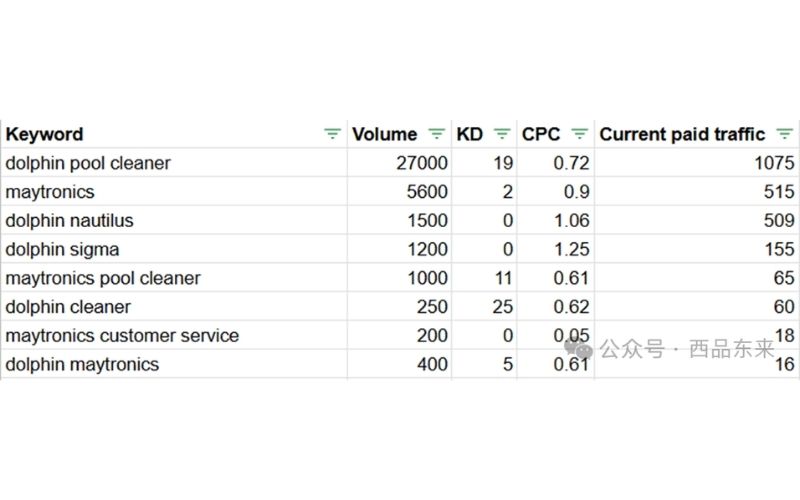Open the Current paid traffic filter icon

pyautogui.click(x=784, y=134)
